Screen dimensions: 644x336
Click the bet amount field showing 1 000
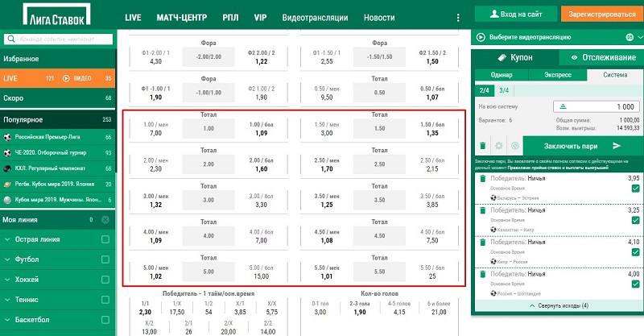pos(601,106)
